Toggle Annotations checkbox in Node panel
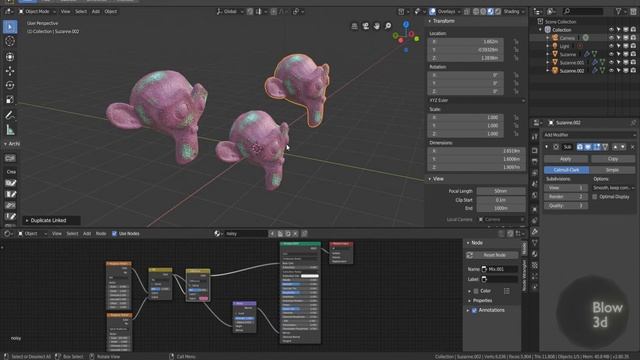The height and width of the screenshot is (360, 640). (474, 311)
